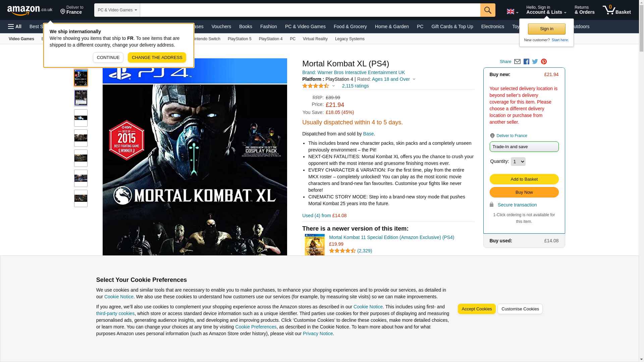The height and width of the screenshot is (362, 644).
Task: Share on Twitter icon
Action: [535, 62]
